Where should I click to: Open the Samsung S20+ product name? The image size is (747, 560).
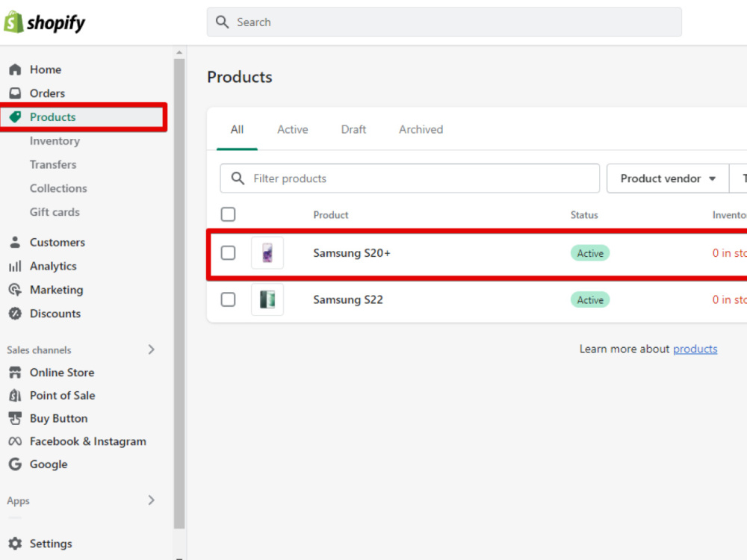point(352,253)
